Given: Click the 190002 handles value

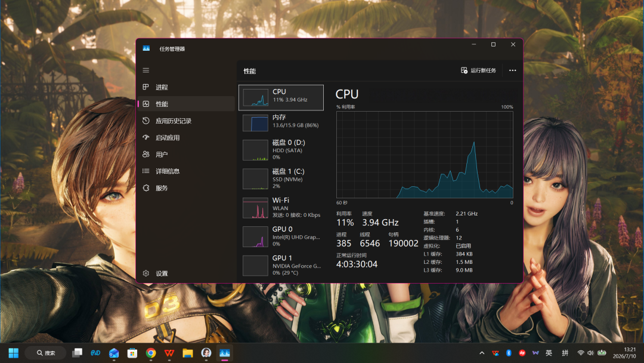Looking at the screenshot, I should tap(403, 244).
